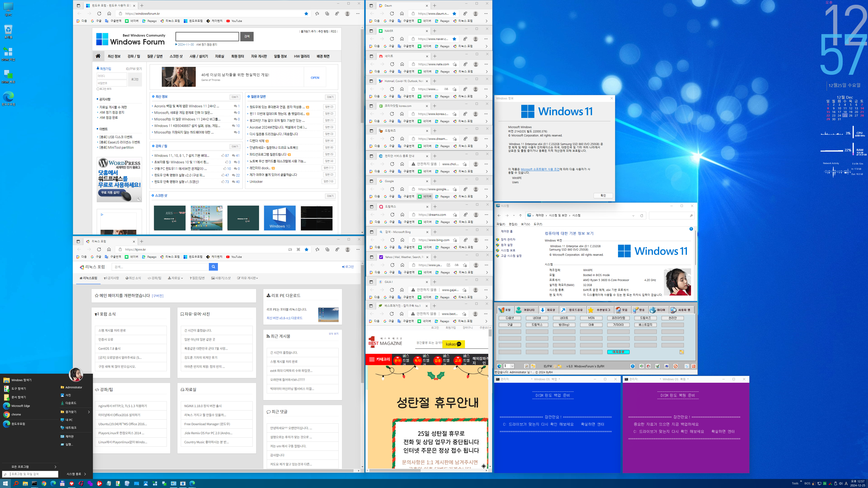Click the red prohibition icon in the launcher bar
Screen dimensions: 868x488
pyautogui.click(x=676, y=366)
